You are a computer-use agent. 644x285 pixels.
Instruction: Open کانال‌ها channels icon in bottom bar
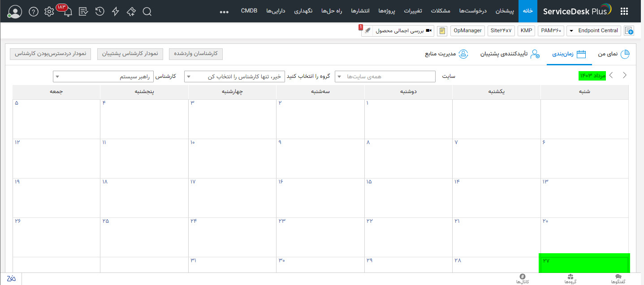[x=522, y=280]
